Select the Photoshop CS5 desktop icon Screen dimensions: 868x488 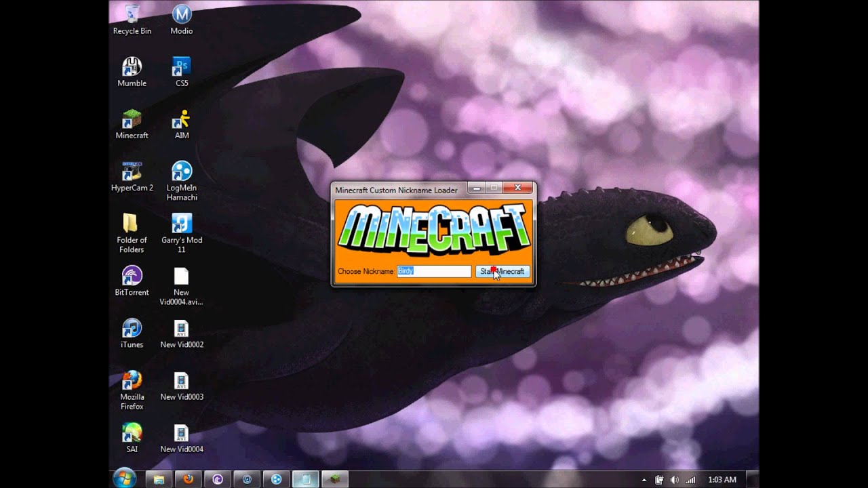click(x=182, y=72)
